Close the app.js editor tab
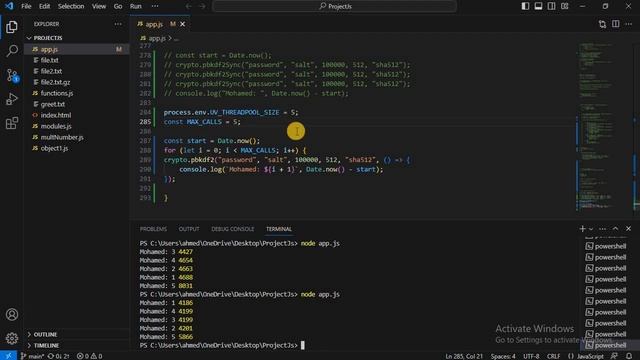Image resolution: width=640 pixels, height=360 pixels. [x=182, y=24]
